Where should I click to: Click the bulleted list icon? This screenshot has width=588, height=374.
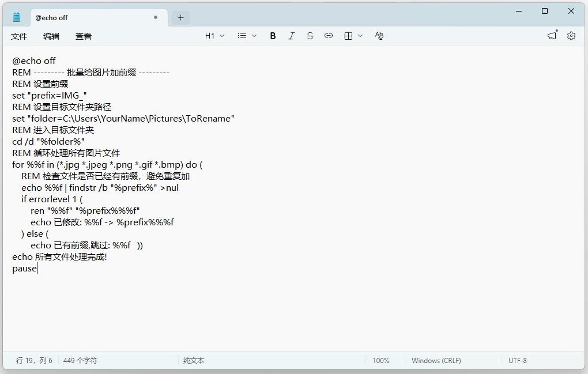tap(242, 36)
